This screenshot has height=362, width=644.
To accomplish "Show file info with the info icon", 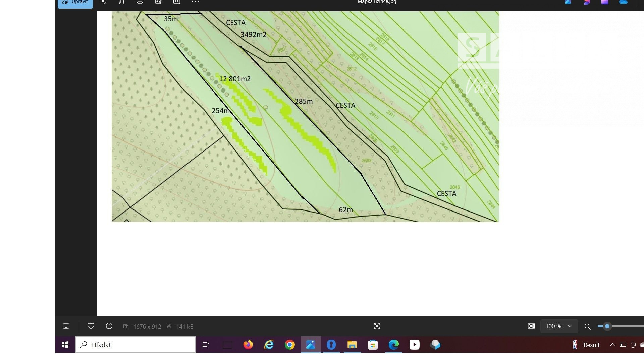I will [x=109, y=326].
